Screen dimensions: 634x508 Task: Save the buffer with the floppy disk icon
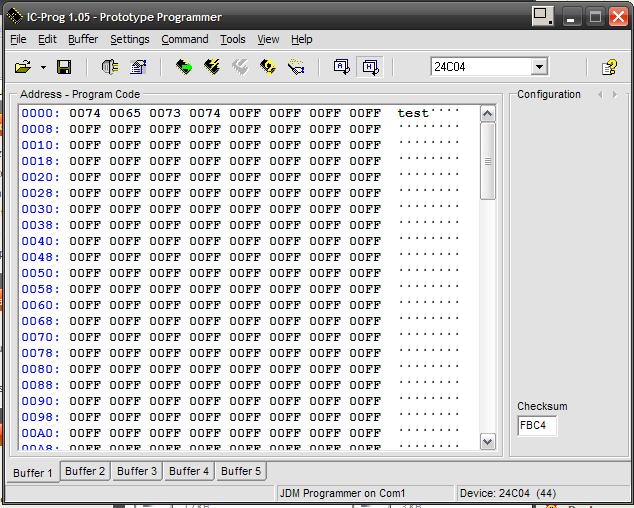pos(64,67)
